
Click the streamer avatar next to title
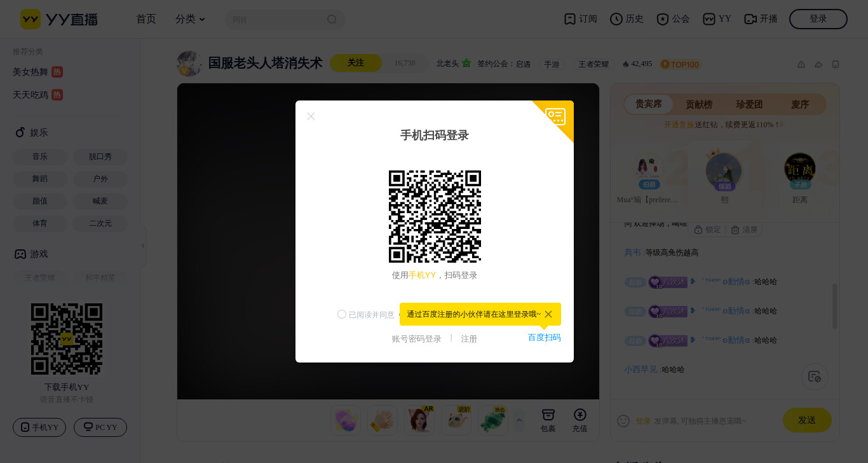coord(189,64)
